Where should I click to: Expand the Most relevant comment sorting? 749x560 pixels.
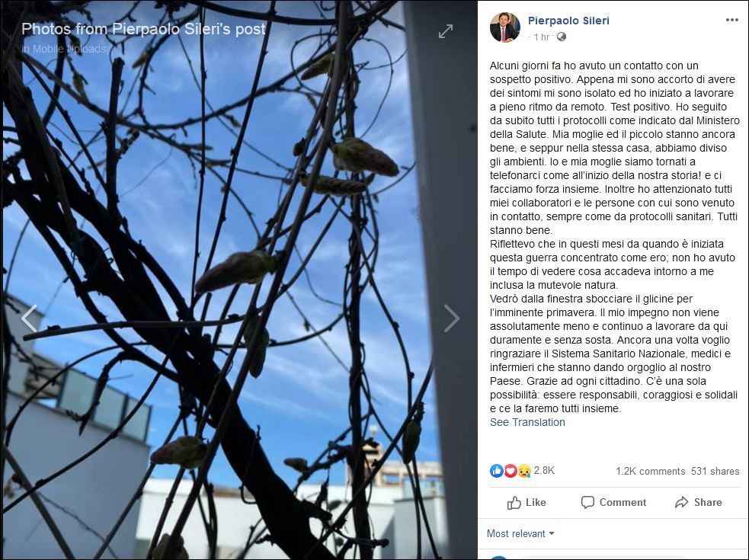[520, 534]
